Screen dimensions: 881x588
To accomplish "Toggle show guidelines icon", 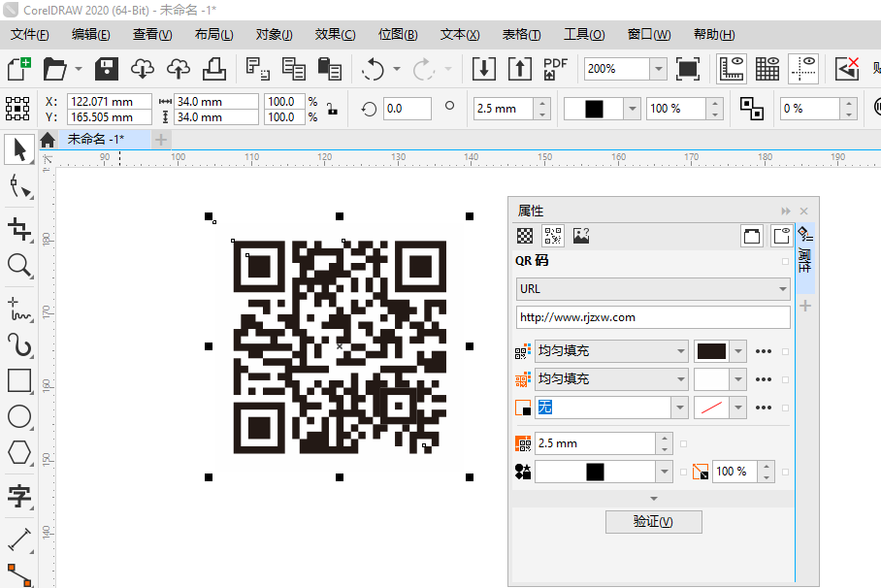I will (x=803, y=69).
